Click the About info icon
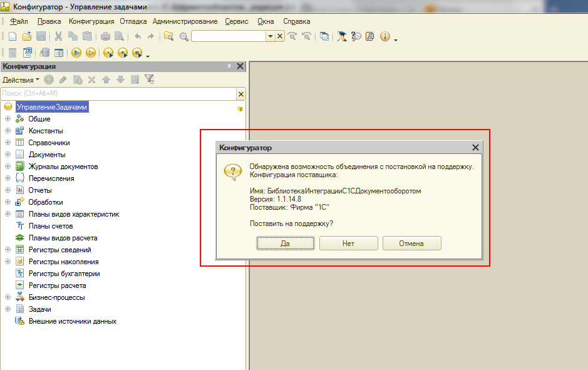 click(384, 36)
